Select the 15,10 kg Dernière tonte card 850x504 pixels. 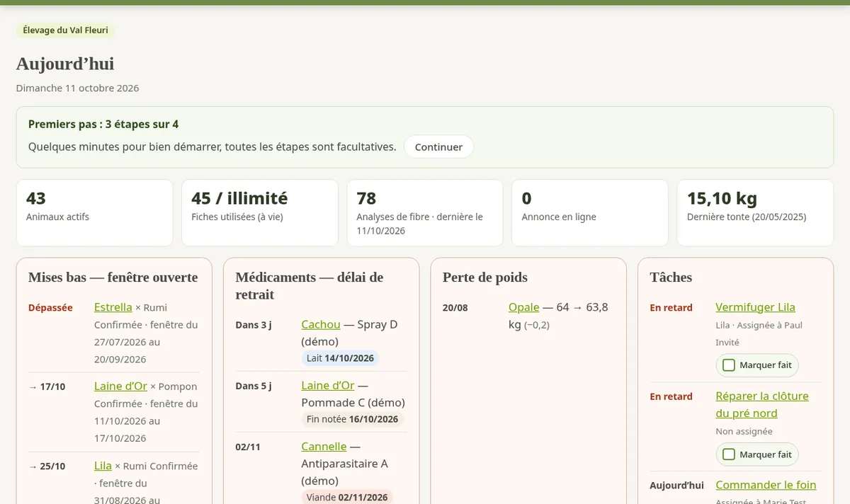coord(755,212)
